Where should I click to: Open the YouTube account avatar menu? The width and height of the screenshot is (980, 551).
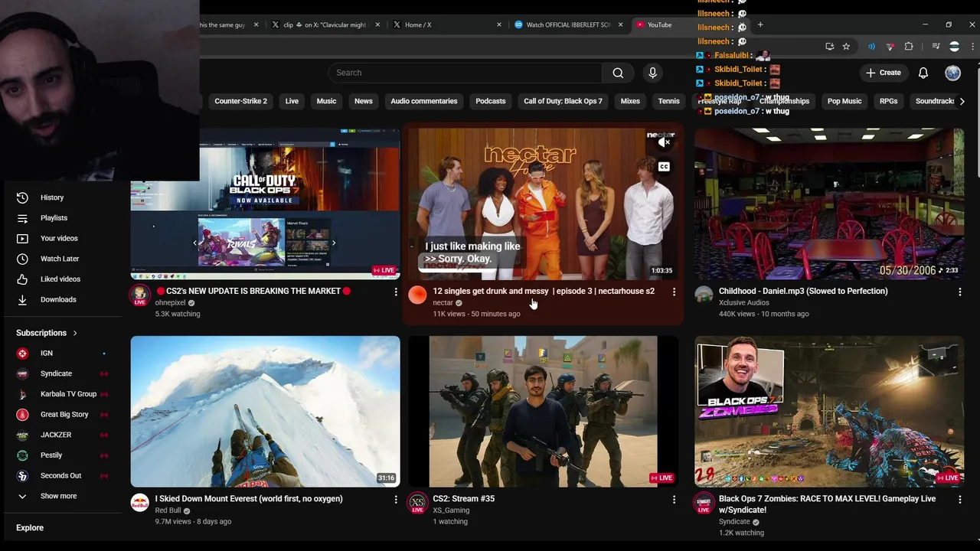(952, 73)
